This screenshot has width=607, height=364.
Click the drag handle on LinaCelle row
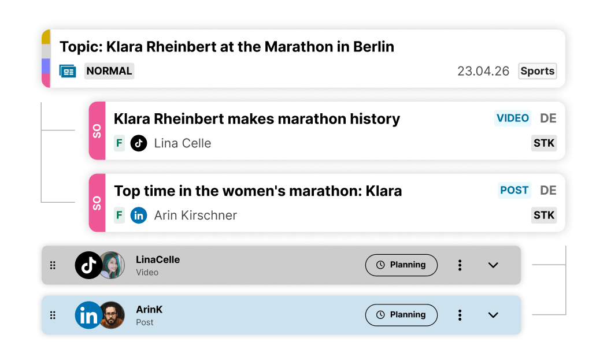pyautogui.click(x=53, y=265)
